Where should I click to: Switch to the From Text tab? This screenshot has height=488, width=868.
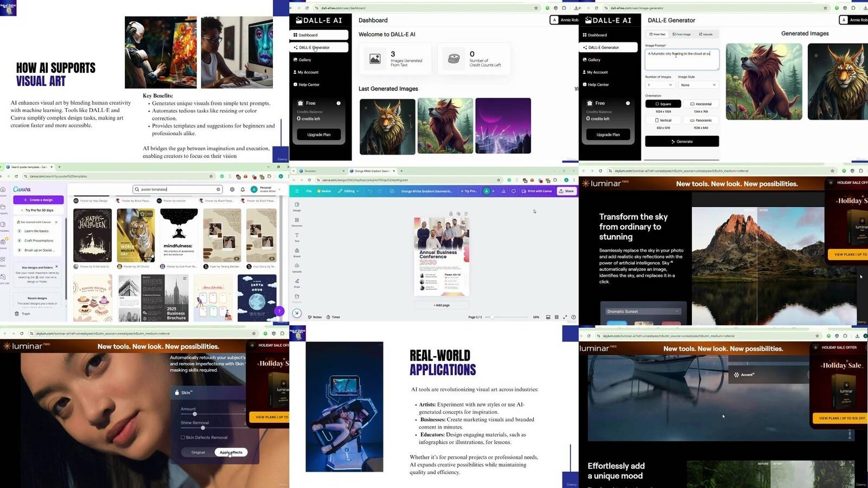point(658,34)
